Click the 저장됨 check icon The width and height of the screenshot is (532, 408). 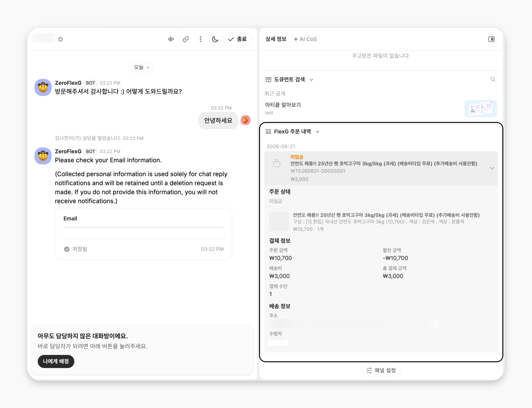66,249
